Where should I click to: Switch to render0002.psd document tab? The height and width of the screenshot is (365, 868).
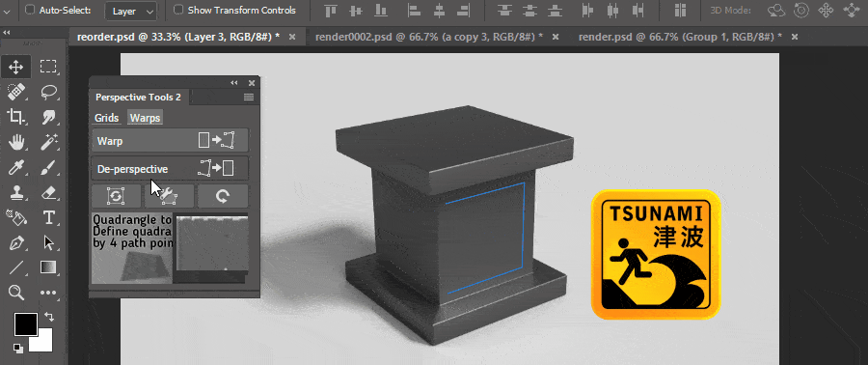[x=429, y=37]
